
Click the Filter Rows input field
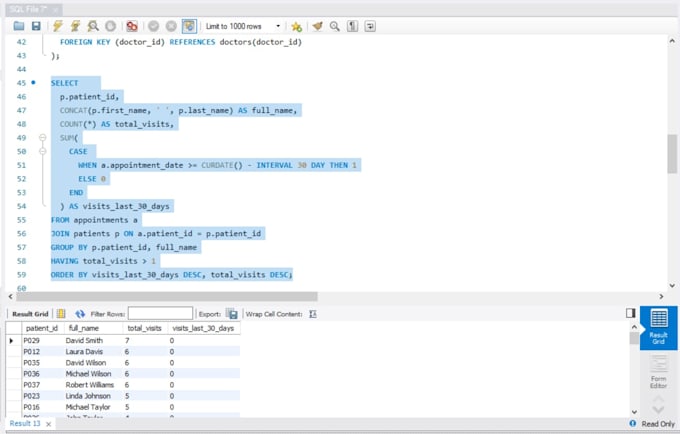pos(160,313)
